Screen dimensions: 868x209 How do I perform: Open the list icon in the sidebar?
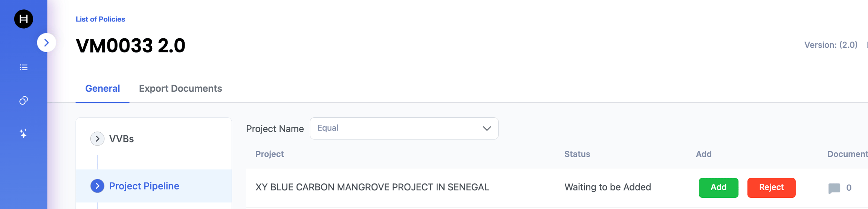tap(23, 67)
